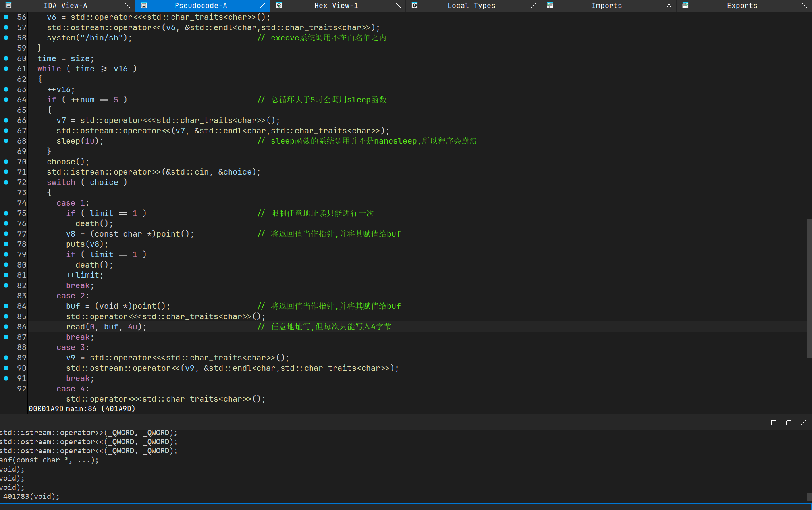
Task: Toggle breakpoint dot on line 64
Action: pos(6,100)
